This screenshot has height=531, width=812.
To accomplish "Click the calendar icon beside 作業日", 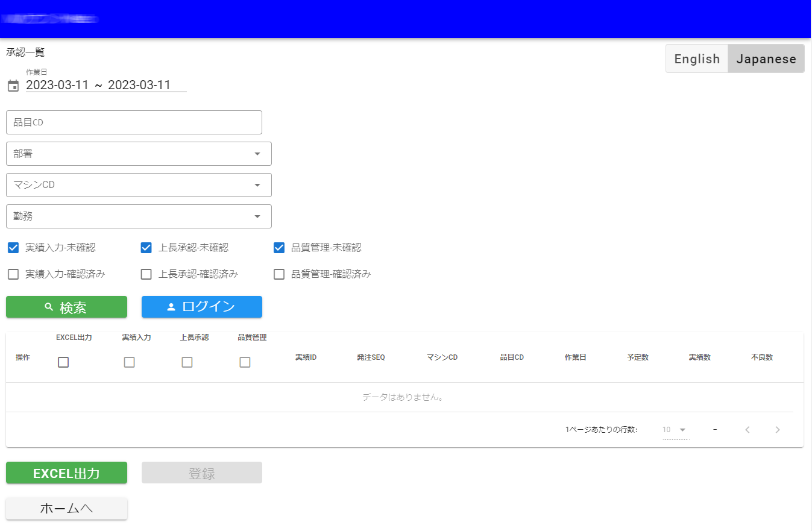I will [x=13, y=86].
